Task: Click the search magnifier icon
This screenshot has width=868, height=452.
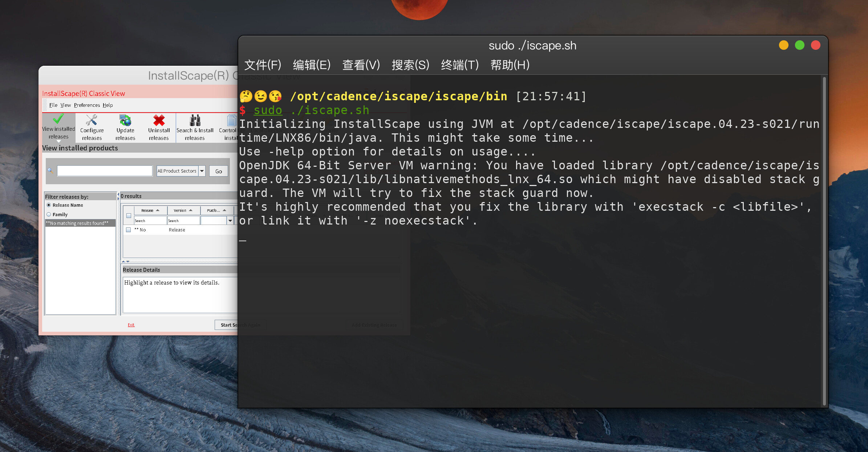Action: click(50, 171)
